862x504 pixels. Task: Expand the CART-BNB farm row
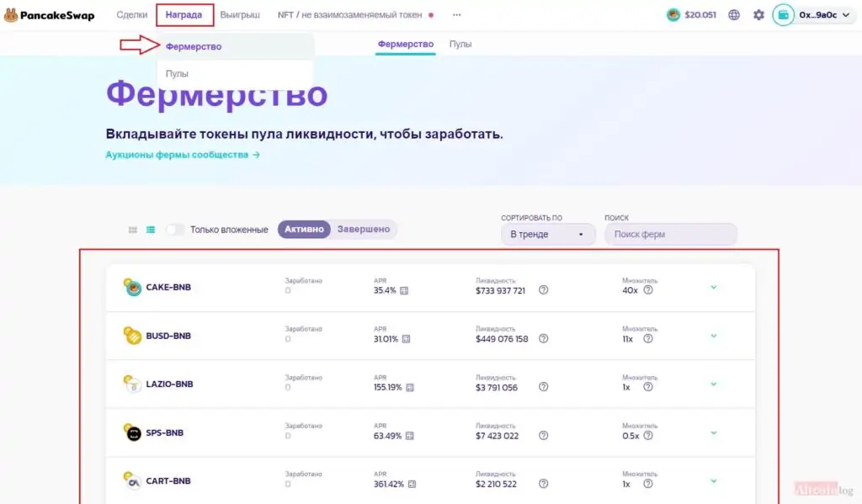714,481
